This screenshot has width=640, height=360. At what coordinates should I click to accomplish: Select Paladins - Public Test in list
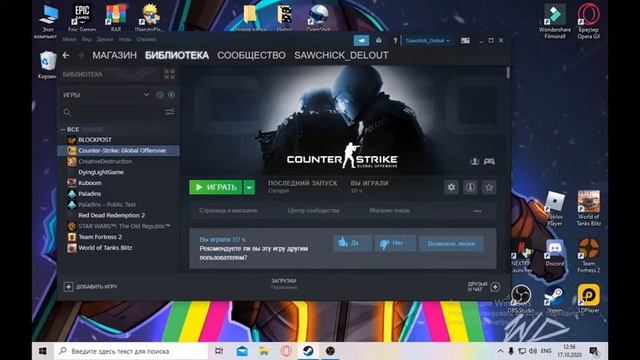118,204
